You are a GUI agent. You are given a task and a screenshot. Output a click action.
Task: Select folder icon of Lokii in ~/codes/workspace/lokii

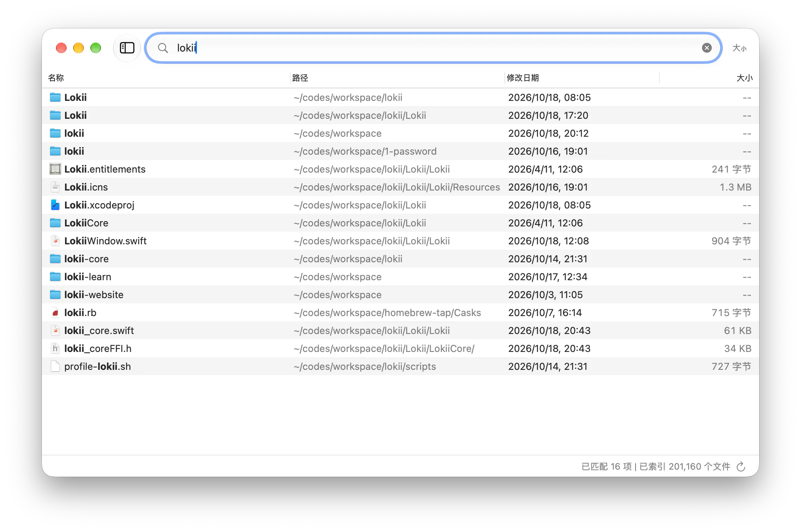(x=55, y=98)
